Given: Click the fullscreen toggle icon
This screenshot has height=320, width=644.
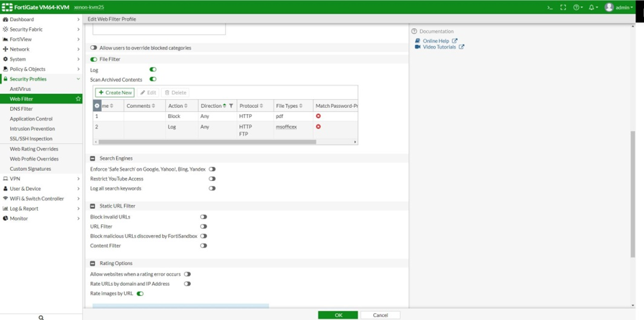Looking at the screenshot, I should (x=563, y=7).
